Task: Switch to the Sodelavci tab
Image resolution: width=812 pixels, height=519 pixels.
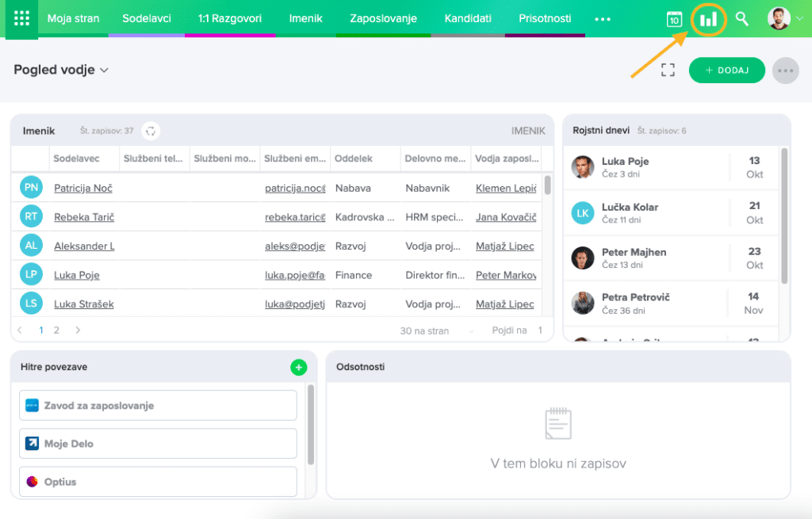Action: coord(146,18)
